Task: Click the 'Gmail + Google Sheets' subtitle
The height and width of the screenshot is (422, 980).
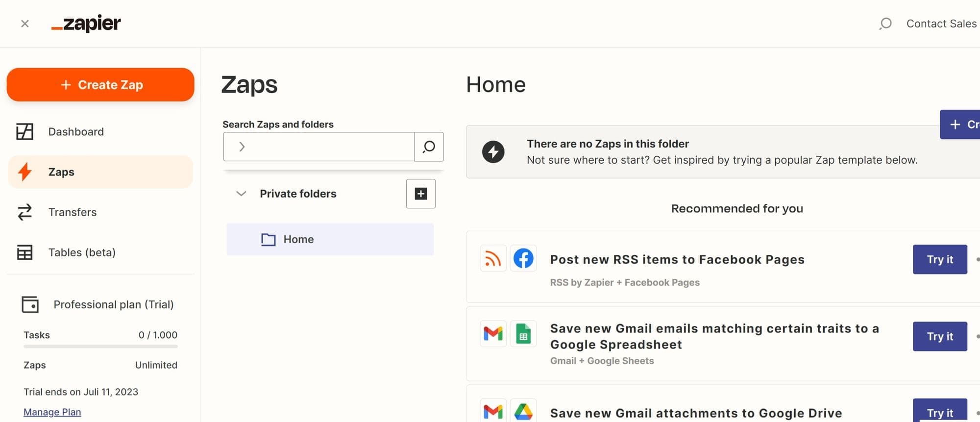Action: pos(602,361)
